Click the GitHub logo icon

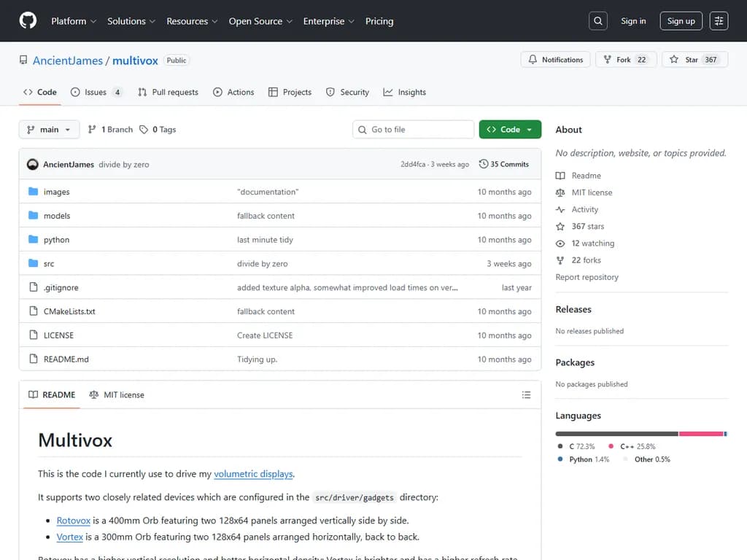click(28, 21)
